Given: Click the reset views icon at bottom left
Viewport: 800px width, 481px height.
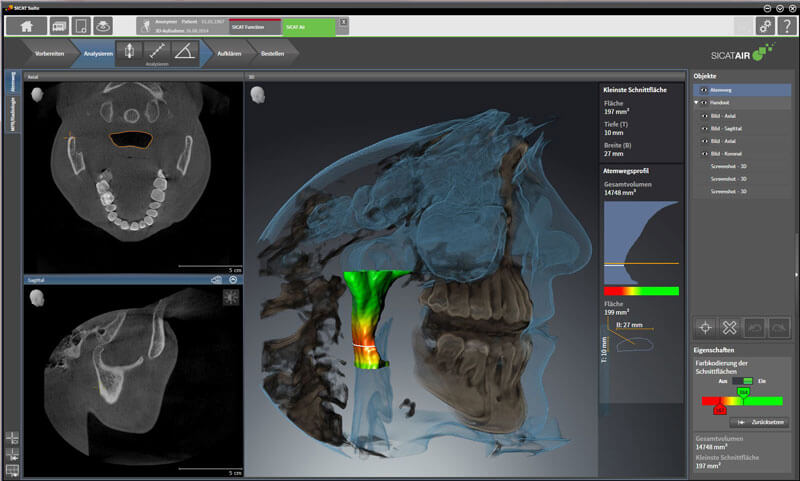Looking at the screenshot, I should [12, 454].
